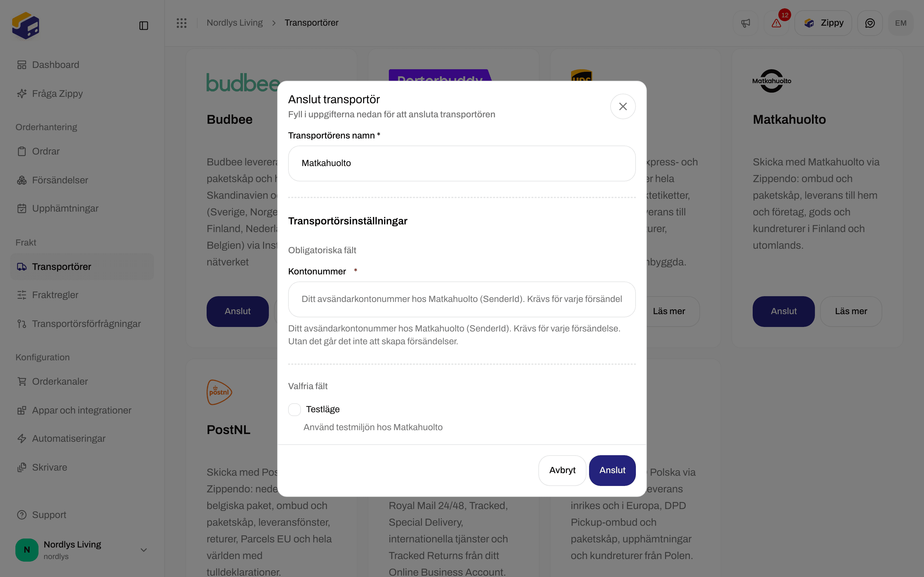Collapse the sidebar with panel icon

click(x=143, y=26)
